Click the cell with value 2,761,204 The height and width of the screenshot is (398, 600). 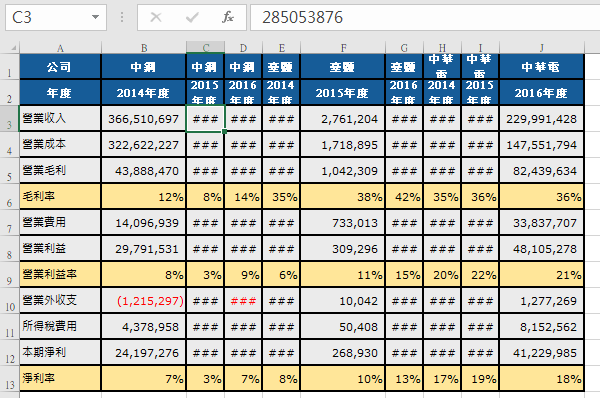click(342, 119)
